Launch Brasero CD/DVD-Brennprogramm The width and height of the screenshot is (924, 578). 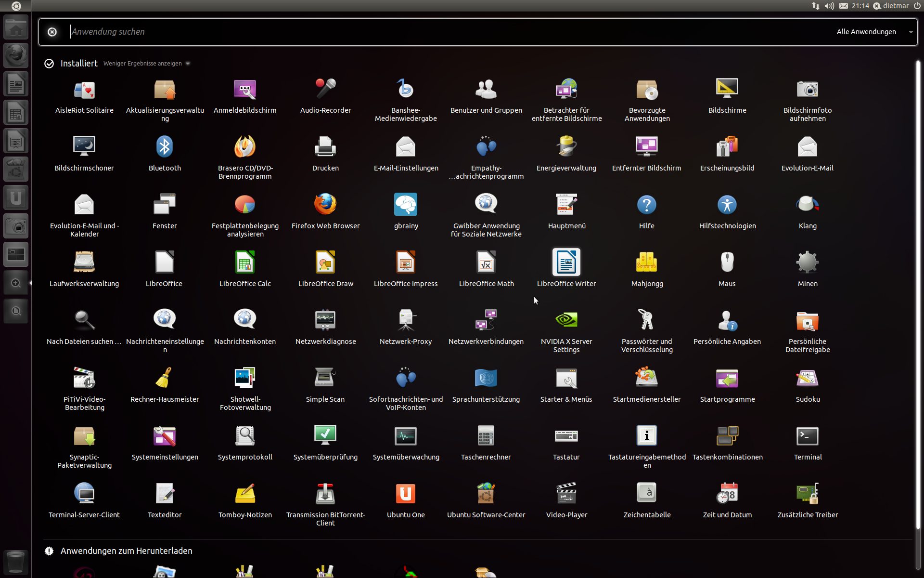click(x=245, y=158)
